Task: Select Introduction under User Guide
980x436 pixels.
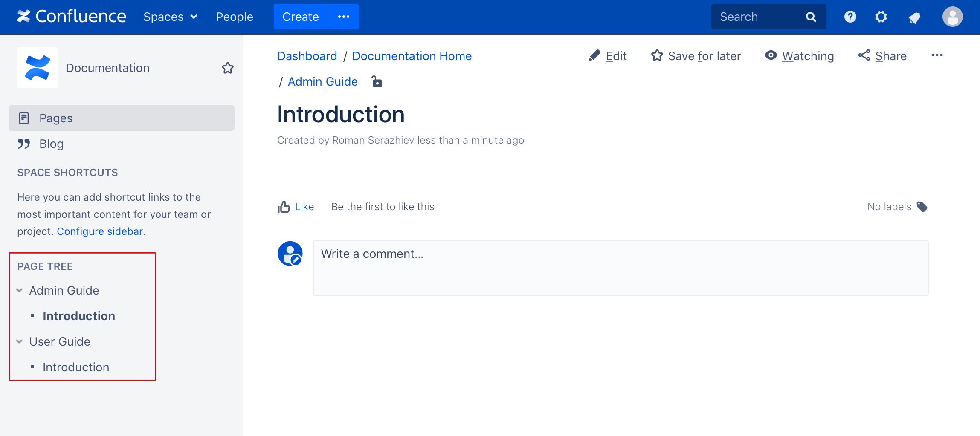Action: [76, 367]
